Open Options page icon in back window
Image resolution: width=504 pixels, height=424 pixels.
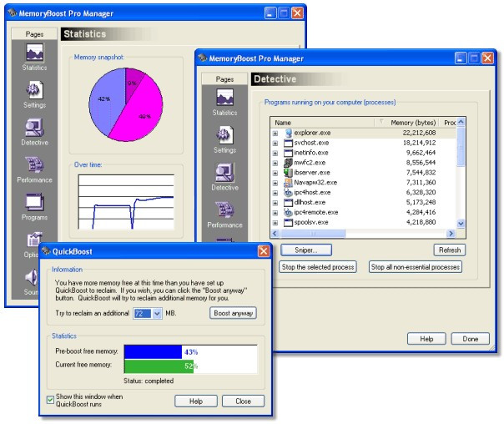click(x=34, y=240)
